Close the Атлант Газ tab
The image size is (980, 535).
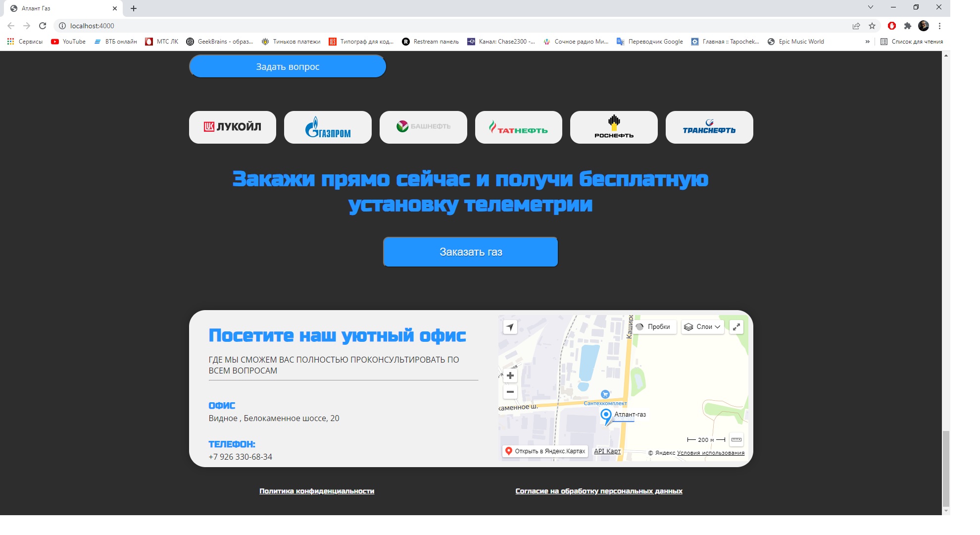[115, 8]
